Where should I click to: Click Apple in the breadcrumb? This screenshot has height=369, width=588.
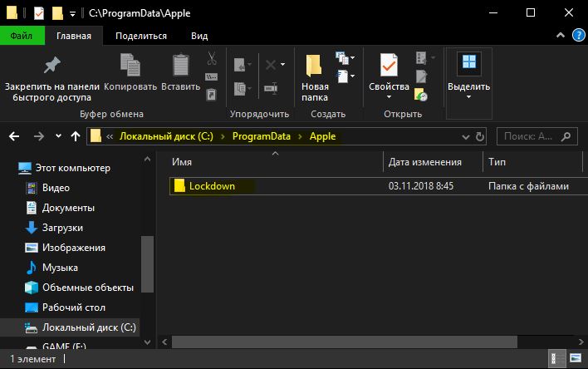(322, 136)
